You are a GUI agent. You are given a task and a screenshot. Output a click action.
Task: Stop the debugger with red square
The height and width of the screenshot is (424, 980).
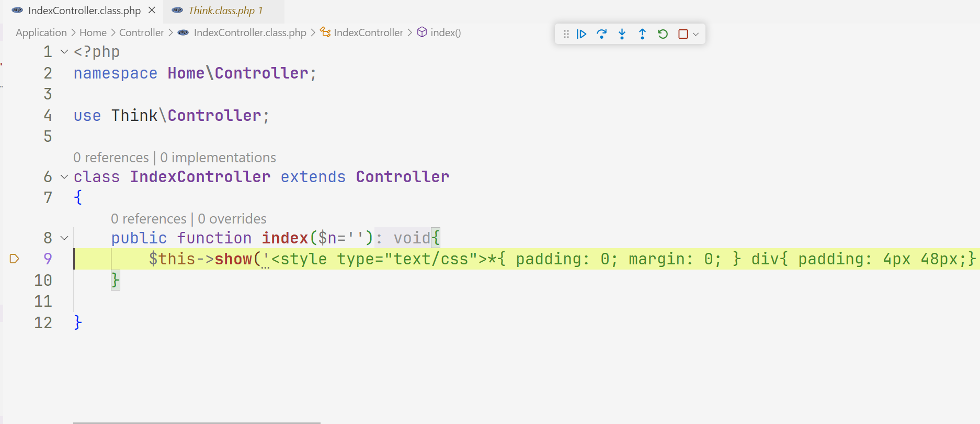pyautogui.click(x=683, y=34)
